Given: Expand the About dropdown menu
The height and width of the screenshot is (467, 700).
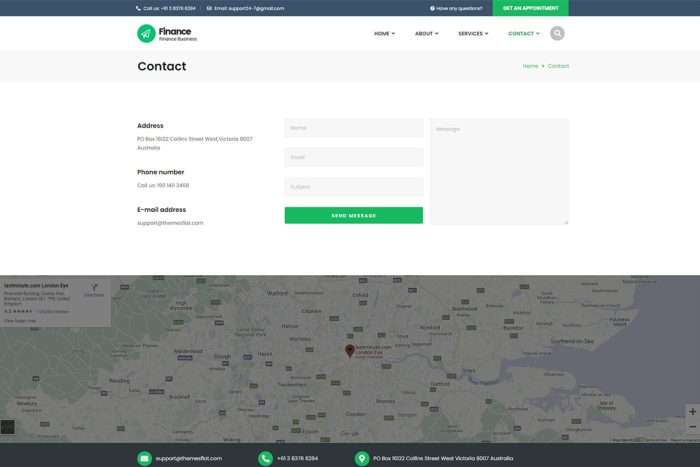Looking at the screenshot, I should 426,33.
